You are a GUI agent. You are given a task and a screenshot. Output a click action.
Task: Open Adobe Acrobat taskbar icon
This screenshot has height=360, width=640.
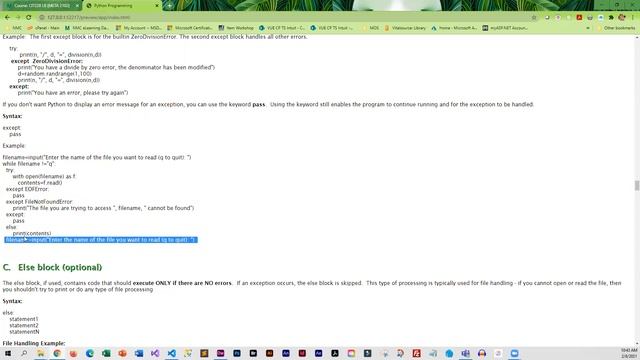click(335, 353)
